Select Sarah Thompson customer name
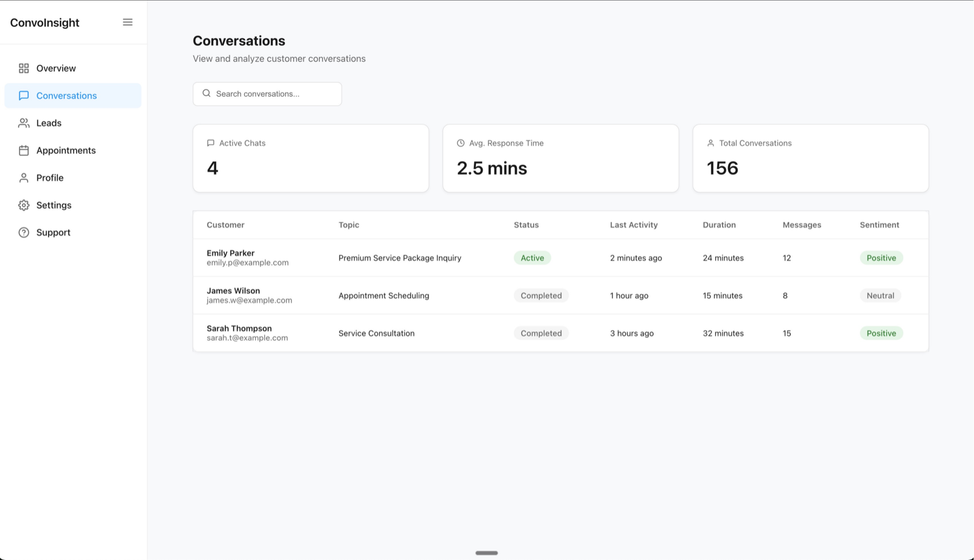This screenshot has height=560, width=974. coord(239,328)
